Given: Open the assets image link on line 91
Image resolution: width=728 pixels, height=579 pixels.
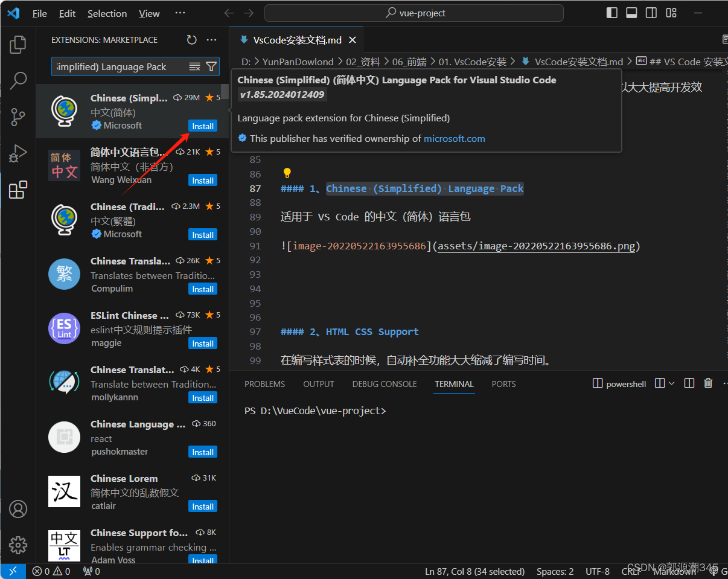Looking at the screenshot, I should point(536,246).
